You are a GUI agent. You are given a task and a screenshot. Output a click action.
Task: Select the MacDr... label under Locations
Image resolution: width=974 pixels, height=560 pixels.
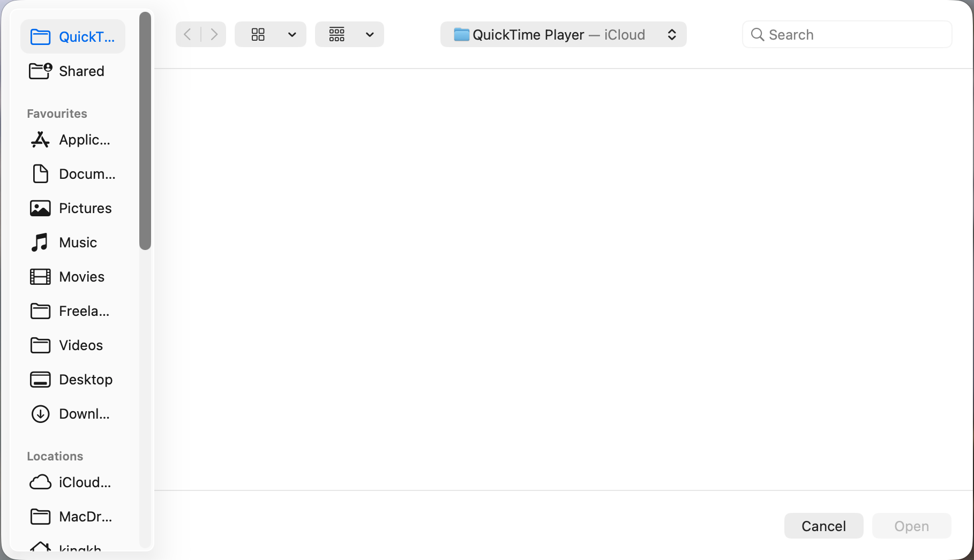tap(85, 517)
